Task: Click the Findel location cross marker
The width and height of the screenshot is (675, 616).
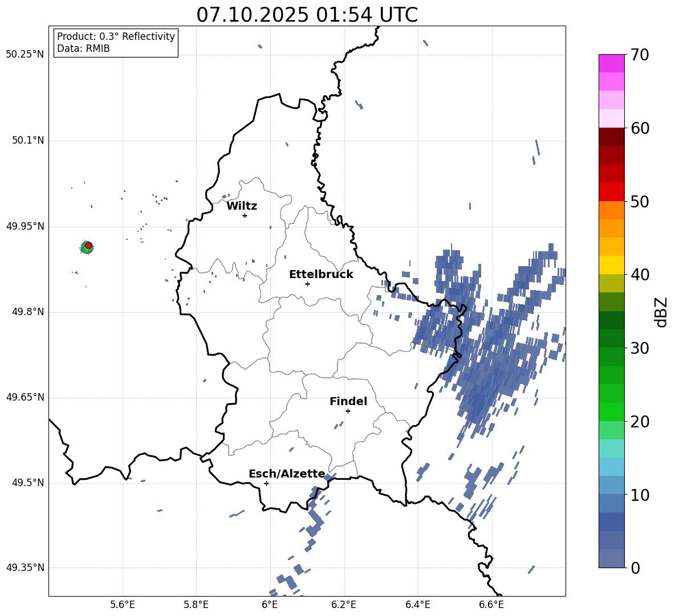Action: click(x=348, y=411)
